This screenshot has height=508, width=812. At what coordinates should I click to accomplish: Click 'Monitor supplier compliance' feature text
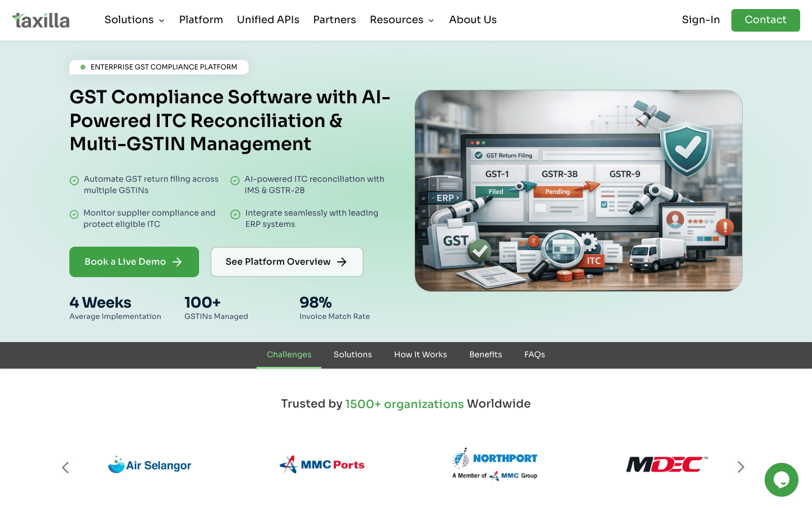point(149,218)
